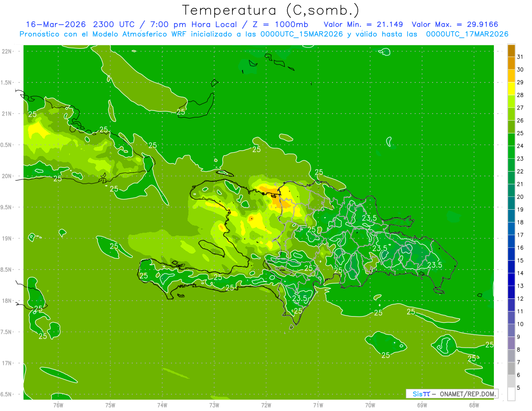
Task: Pick the blue legend swatch between 16 and 17
Action: [511, 241]
